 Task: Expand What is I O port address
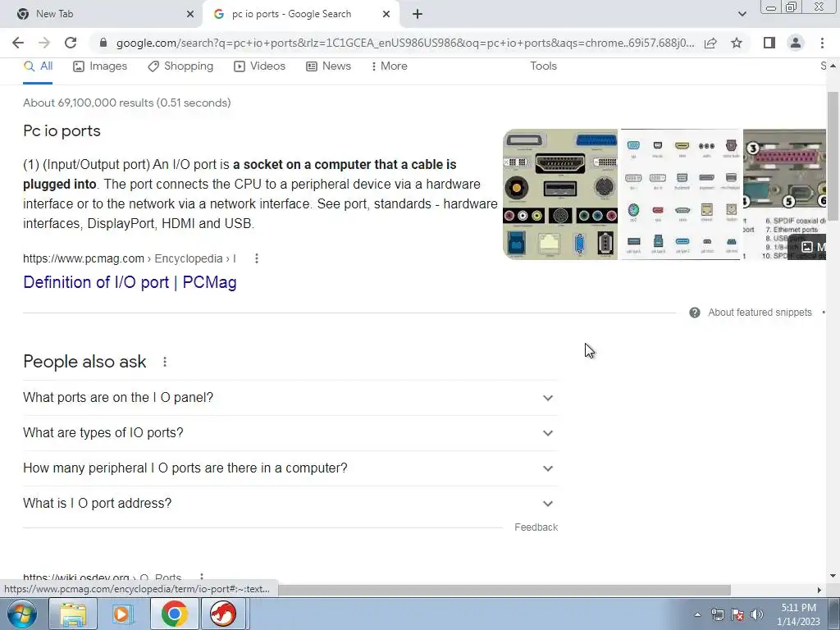pos(290,504)
